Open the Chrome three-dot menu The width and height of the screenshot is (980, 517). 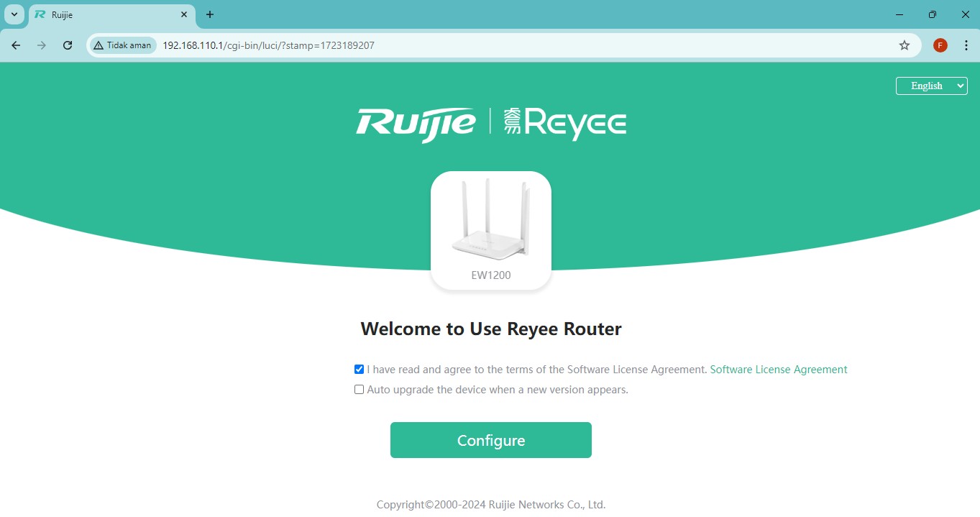click(x=966, y=45)
